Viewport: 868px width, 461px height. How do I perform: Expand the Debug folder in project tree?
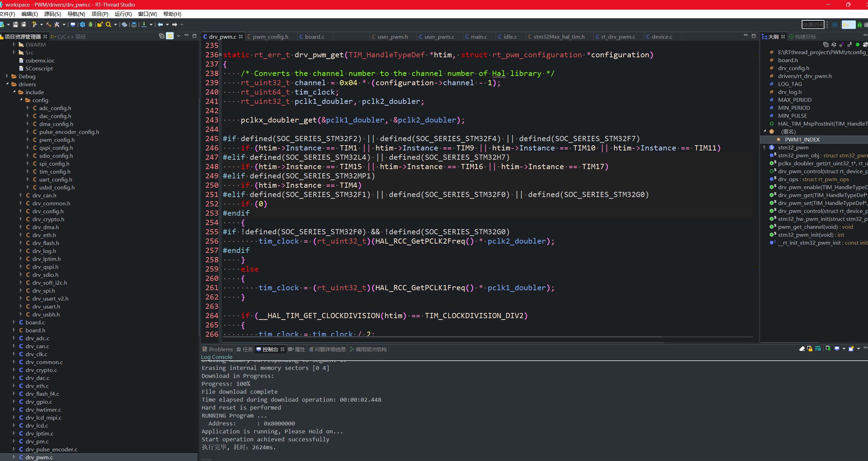point(7,76)
